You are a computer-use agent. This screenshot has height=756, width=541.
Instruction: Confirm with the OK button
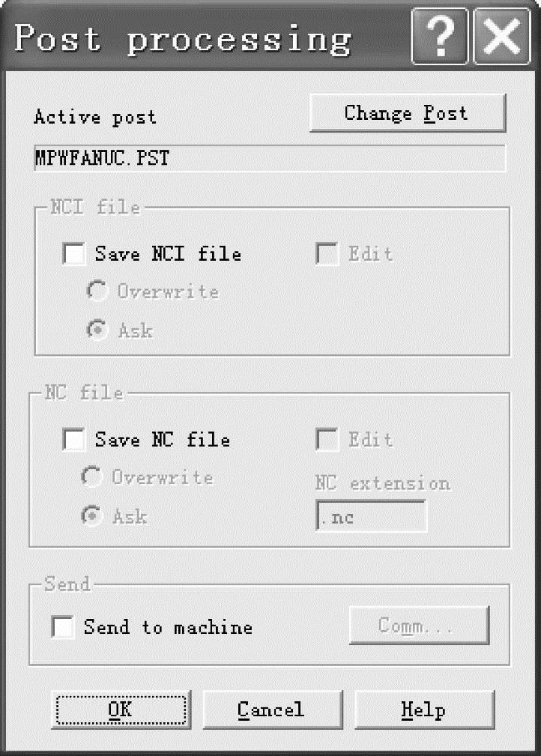click(120, 710)
